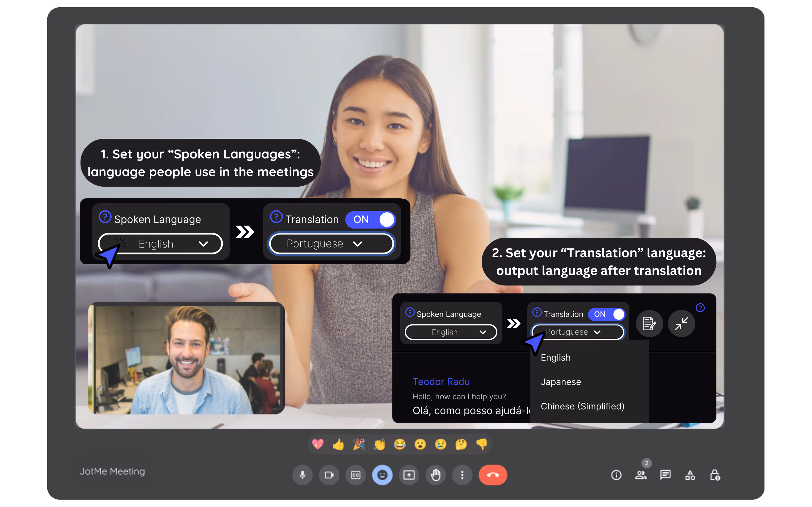Click the minimize arrows icon in the translation panel
Image resolution: width=812 pixels, height=507 pixels.
[681, 323]
